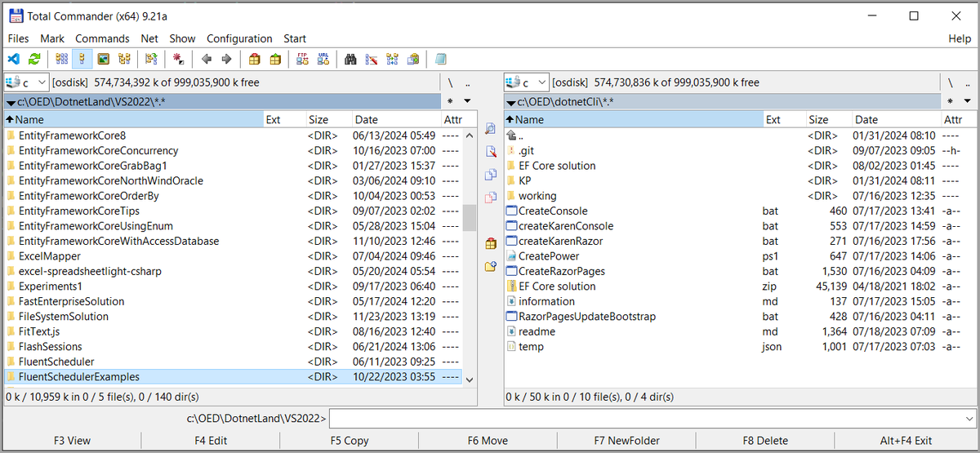The height and width of the screenshot is (453, 980).
Task: Click the Unpack files toolbar icon
Action: [276, 59]
